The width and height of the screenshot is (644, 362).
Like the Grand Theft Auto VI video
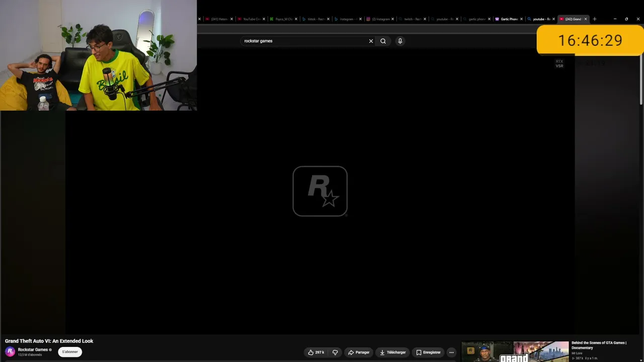(x=316, y=352)
